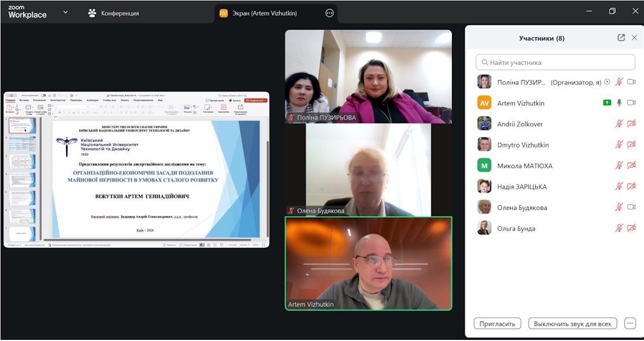
Task: Open more options at participants panel bottom
Action: tap(630, 323)
